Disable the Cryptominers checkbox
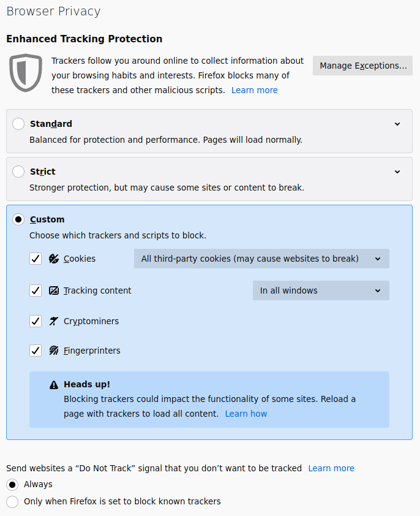Image resolution: width=420 pixels, height=516 pixels. pos(36,321)
